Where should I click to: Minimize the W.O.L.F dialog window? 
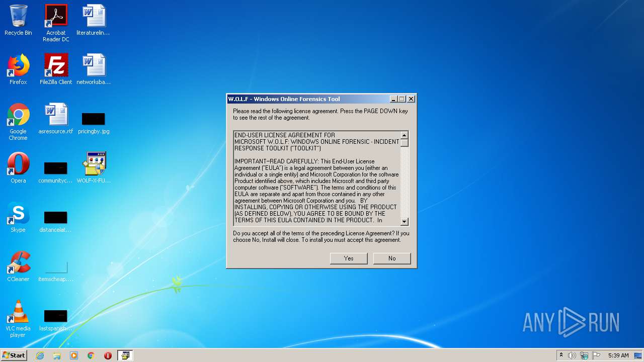[393, 99]
